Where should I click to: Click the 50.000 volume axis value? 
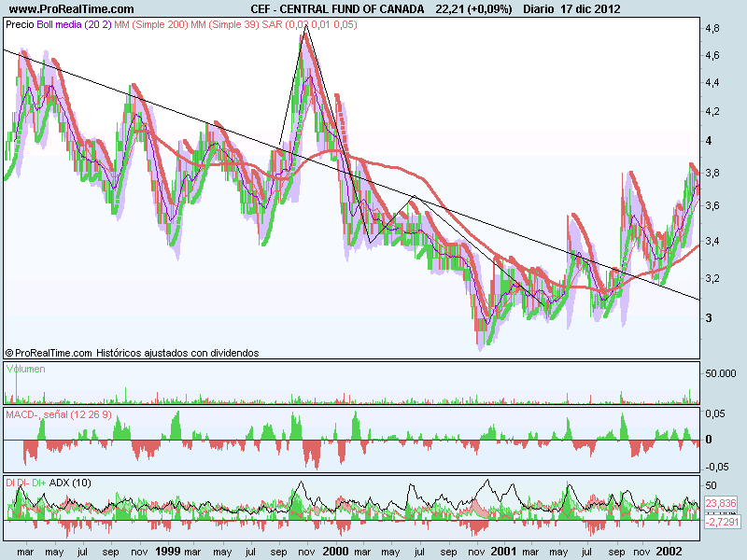click(x=721, y=373)
